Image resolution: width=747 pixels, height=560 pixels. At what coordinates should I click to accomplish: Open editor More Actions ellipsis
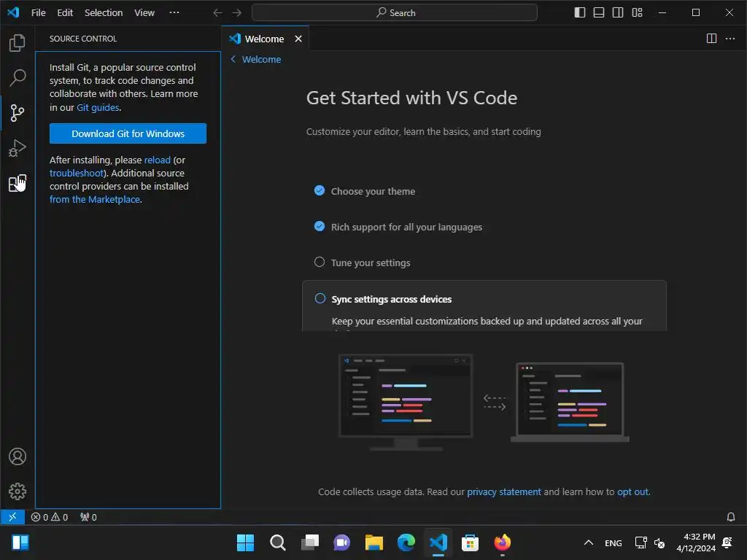[729, 39]
